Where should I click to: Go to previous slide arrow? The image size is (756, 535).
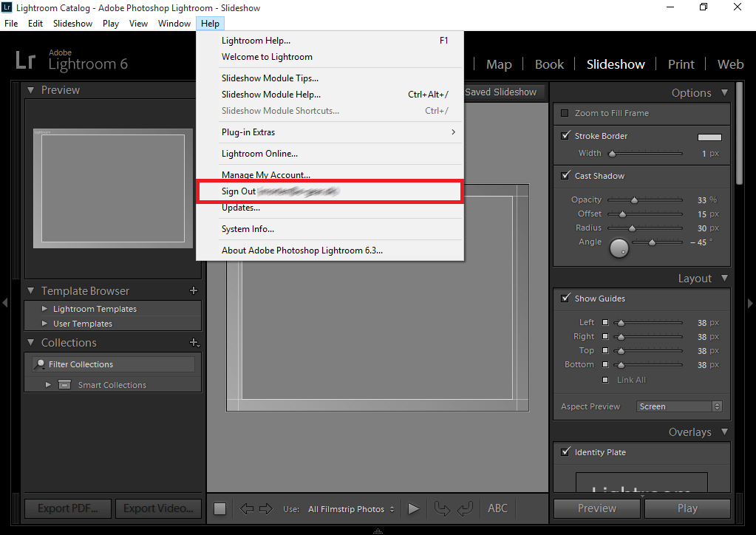click(x=246, y=508)
